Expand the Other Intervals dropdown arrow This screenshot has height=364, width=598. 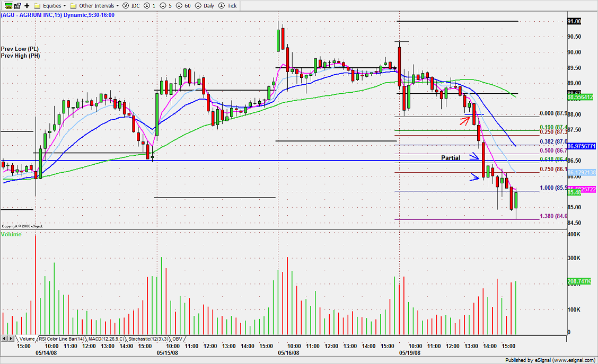(x=118, y=6)
